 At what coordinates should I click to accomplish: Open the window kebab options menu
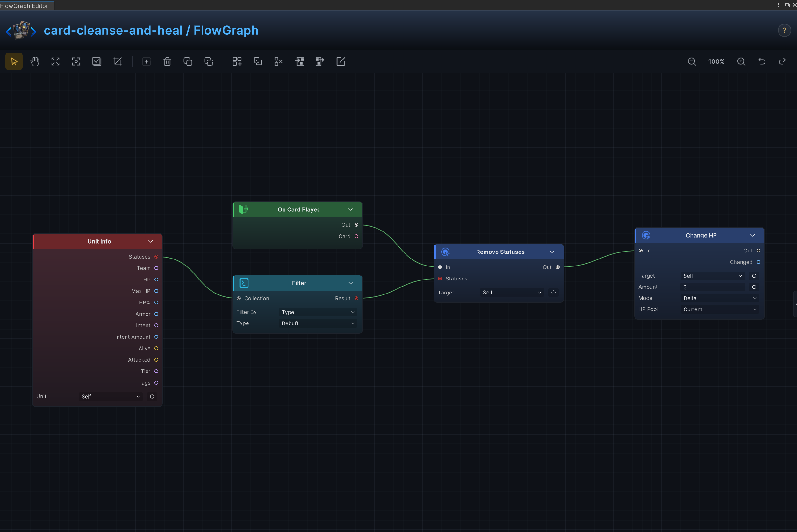coord(778,5)
